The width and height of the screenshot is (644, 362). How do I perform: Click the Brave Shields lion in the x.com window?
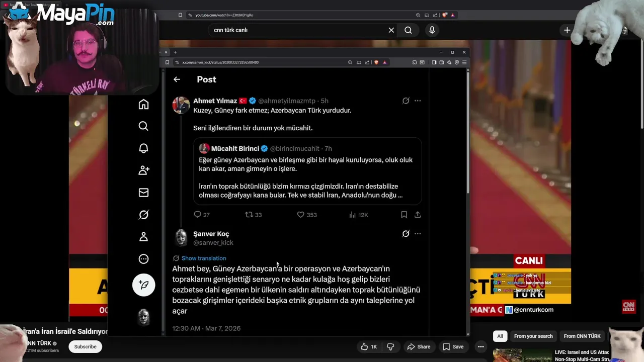pyautogui.click(x=376, y=62)
